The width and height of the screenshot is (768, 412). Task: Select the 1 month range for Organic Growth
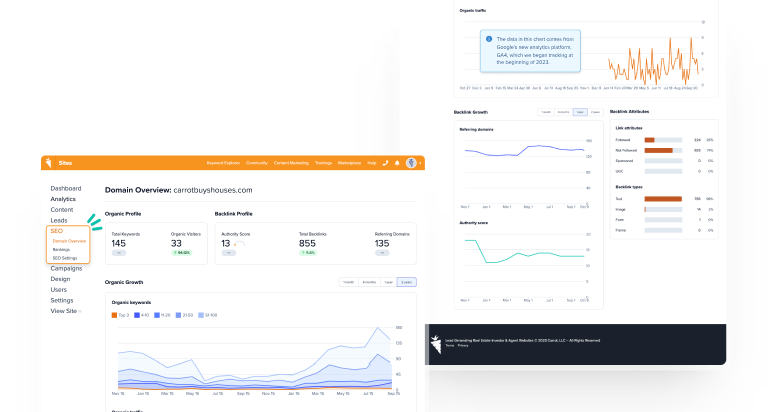tap(348, 282)
